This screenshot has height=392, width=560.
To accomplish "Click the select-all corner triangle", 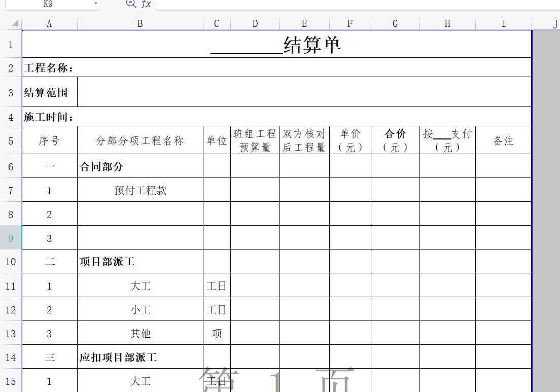I will pyautogui.click(x=15, y=23).
